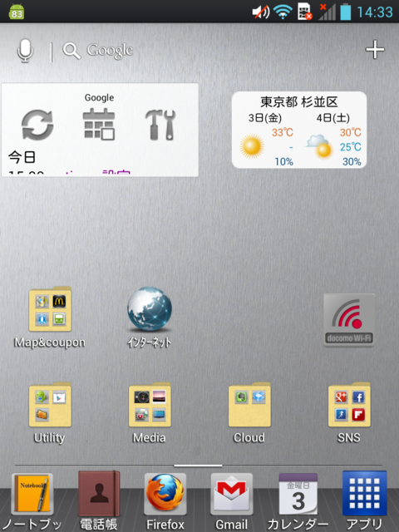Launch Firefox from the dock
Screen dimensions: 399x532
pos(165,500)
